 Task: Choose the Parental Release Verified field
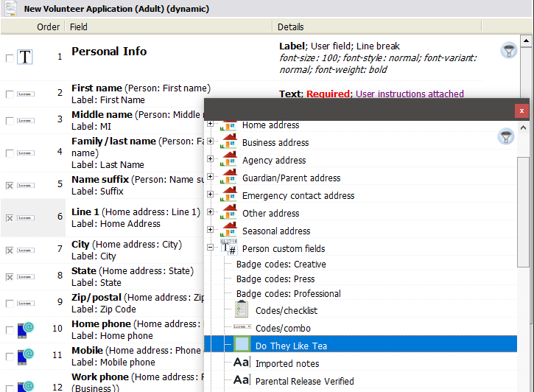[x=304, y=381]
